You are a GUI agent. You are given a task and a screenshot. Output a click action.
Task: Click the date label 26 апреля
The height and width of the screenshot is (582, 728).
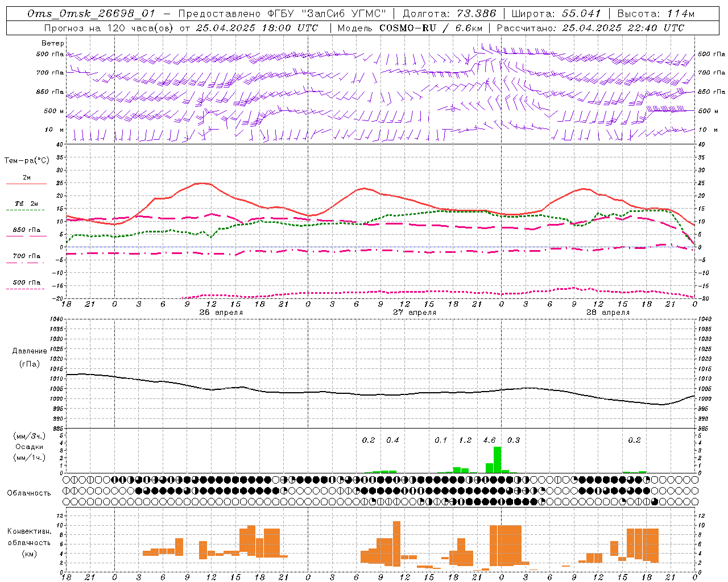pyautogui.click(x=221, y=313)
